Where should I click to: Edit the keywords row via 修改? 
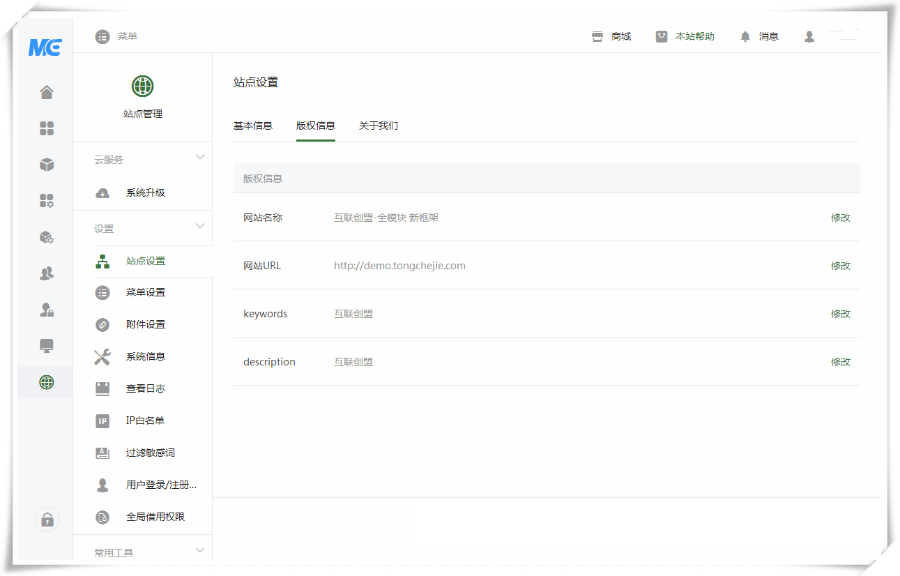(840, 314)
